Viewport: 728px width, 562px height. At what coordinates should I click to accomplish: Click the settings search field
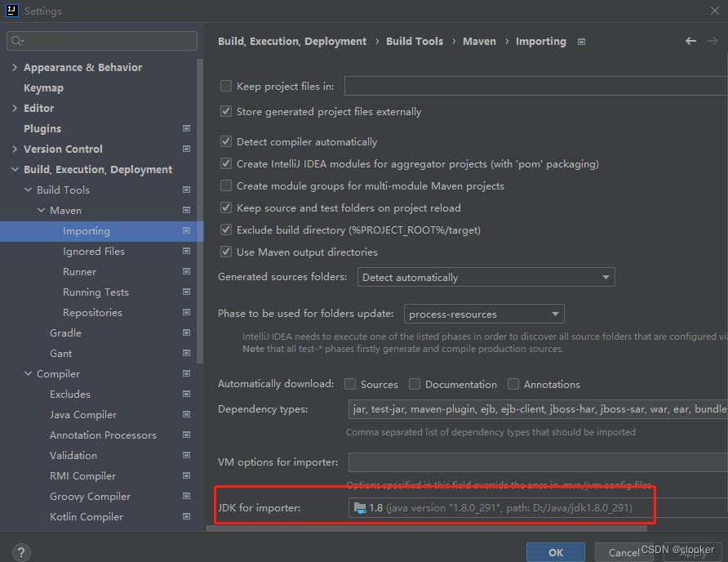pos(102,41)
